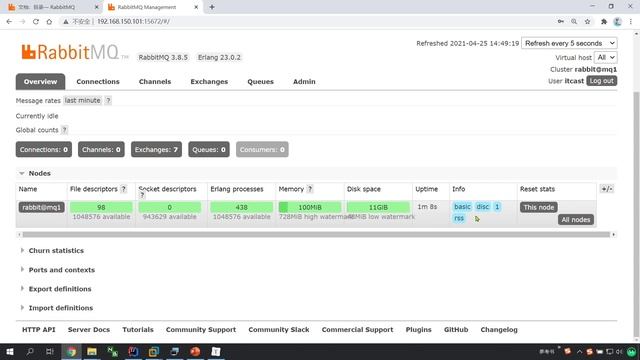Reload the page with the refresh icon
Image resolution: width=640 pixels, height=360 pixels.
pos(36,22)
